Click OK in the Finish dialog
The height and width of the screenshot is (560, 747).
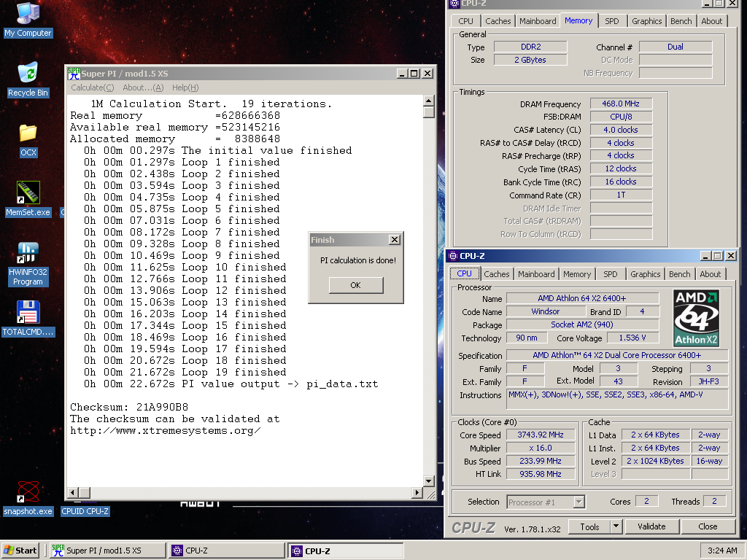[355, 285]
